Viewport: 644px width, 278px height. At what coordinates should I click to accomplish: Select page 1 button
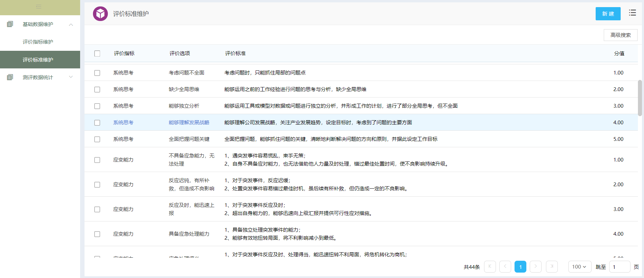pyautogui.click(x=520, y=267)
